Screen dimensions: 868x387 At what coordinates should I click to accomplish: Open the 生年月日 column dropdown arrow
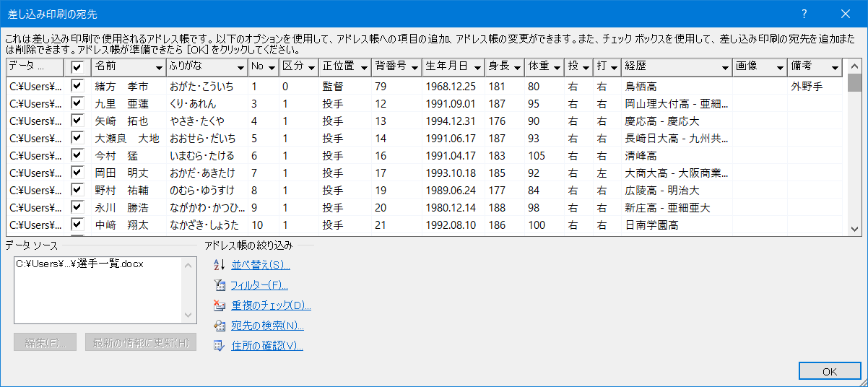tap(477, 67)
